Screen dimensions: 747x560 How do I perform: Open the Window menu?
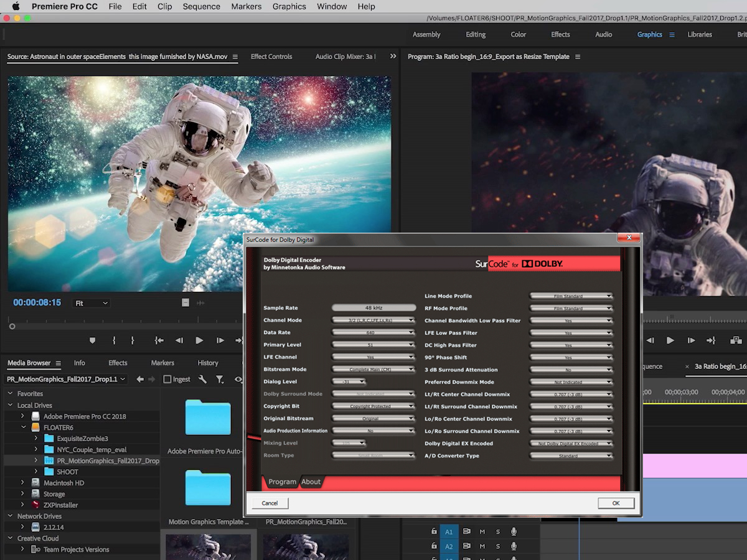[332, 6]
